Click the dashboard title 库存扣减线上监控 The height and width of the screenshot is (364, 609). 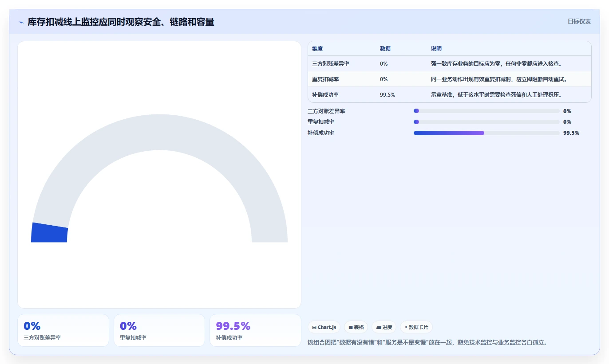pyautogui.click(x=121, y=22)
